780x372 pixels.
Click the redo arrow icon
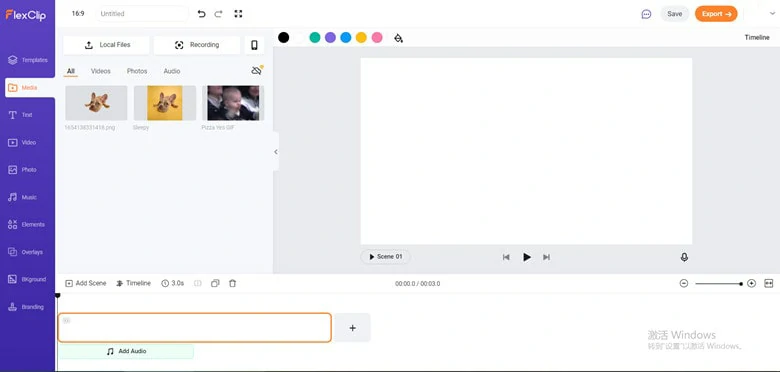[218, 14]
